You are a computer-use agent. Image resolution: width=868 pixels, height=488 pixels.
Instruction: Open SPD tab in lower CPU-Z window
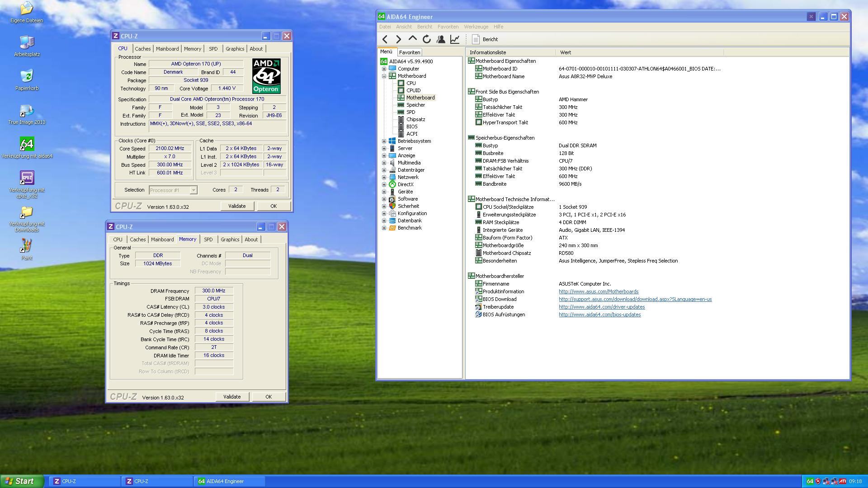(208, 239)
